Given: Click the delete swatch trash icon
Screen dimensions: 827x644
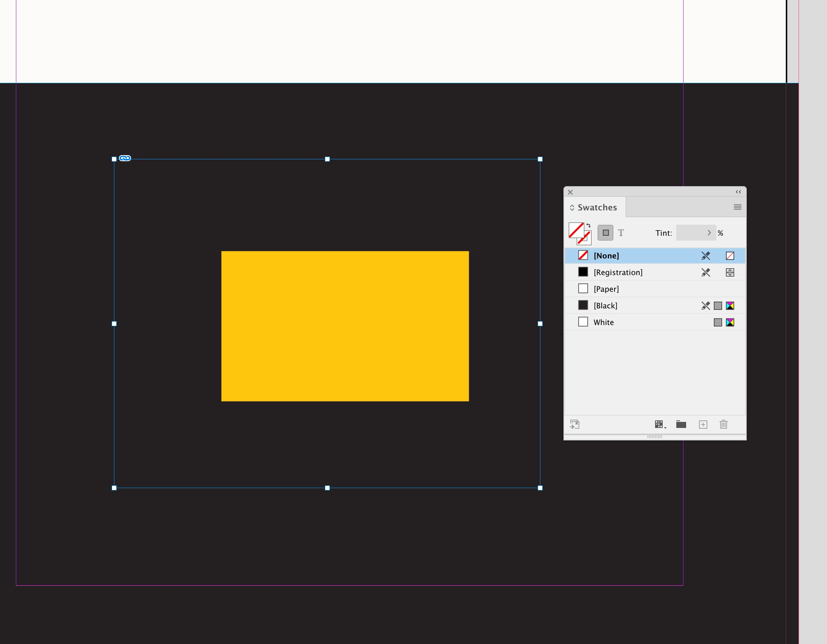Looking at the screenshot, I should pyautogui.click(x=723, y=425).
